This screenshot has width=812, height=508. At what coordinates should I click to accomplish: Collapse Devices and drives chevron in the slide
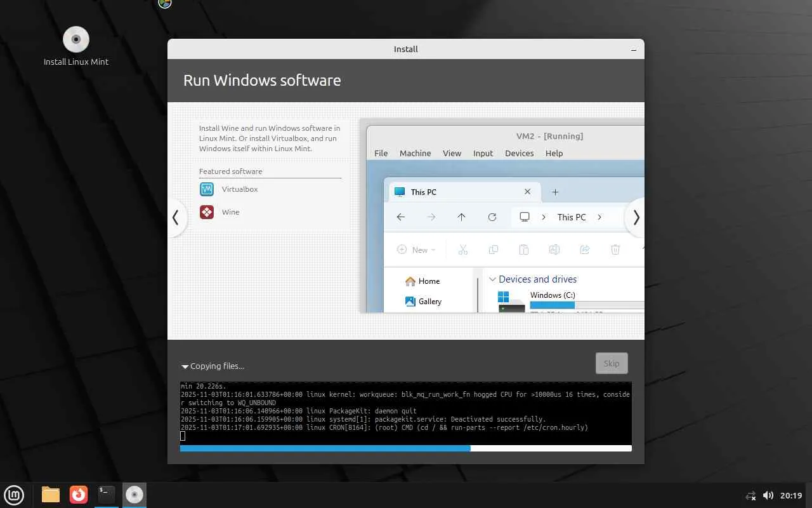point(492,279)
